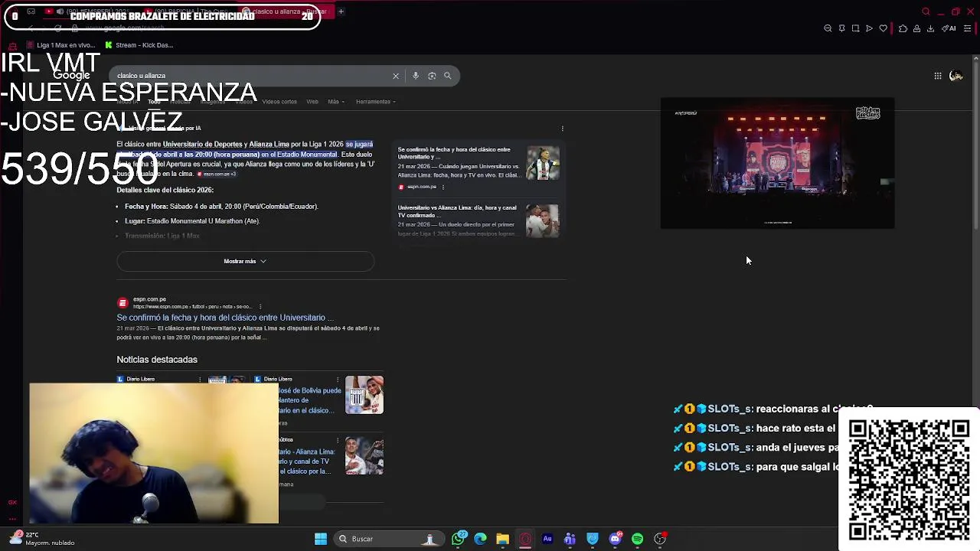This screenshot has width=980, height=551.
Task: Open Discord from the taskbar
Action: [615, 539]
